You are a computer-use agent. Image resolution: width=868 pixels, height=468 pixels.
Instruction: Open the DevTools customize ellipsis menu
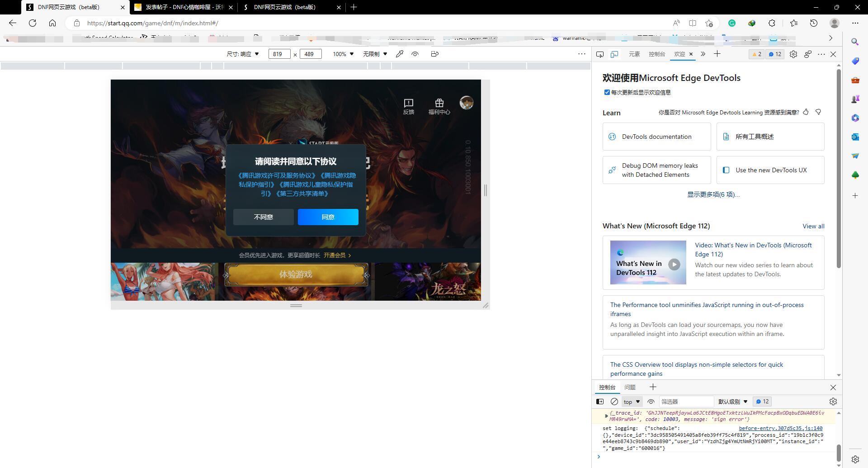(821, 54)
